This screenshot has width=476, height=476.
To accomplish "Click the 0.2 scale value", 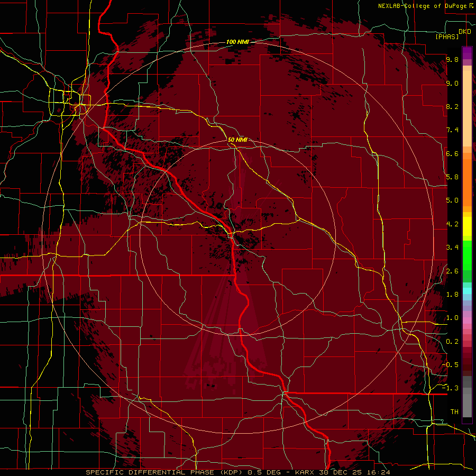I will coord(452,342).
